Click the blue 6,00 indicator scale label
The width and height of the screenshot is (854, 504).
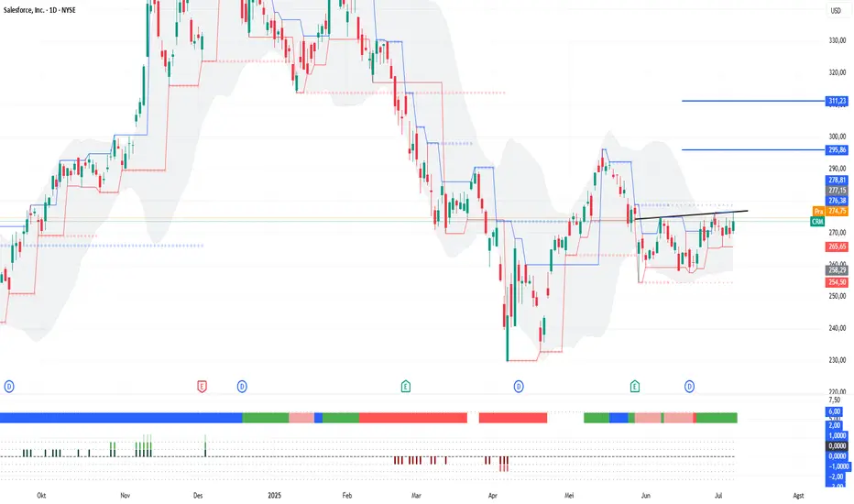point(835,412)
